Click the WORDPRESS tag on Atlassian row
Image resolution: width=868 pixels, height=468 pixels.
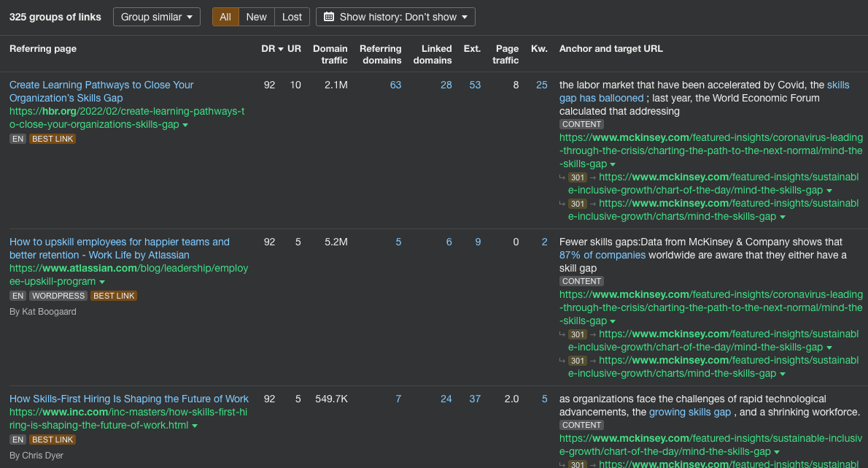point(58,296)
